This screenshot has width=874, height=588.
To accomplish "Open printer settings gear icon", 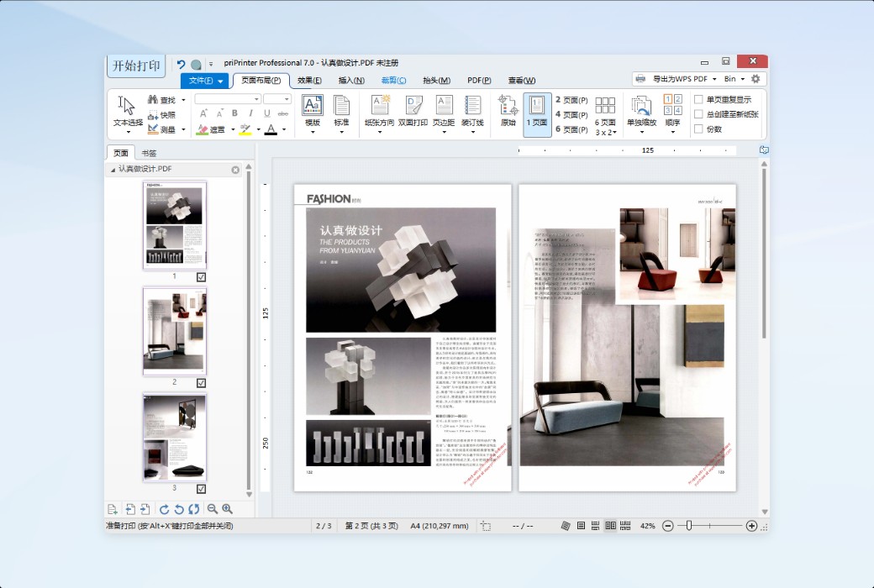I will click(756, 79).
